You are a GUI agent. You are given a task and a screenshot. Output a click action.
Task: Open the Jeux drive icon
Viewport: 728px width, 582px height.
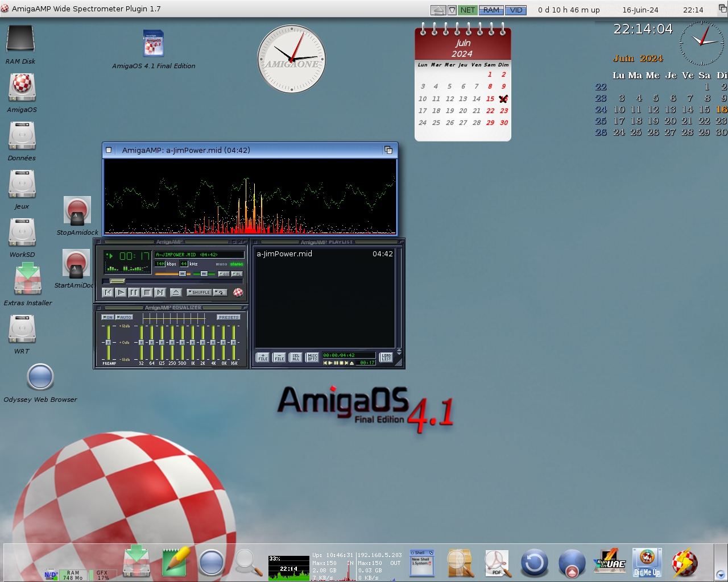click(x=22, y=185)
